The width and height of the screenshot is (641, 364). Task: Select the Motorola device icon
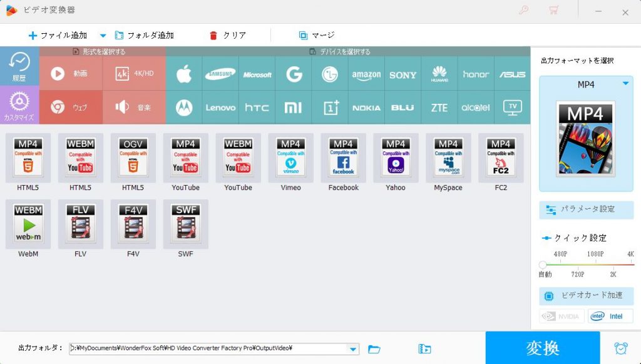click(x=184, y=108)
